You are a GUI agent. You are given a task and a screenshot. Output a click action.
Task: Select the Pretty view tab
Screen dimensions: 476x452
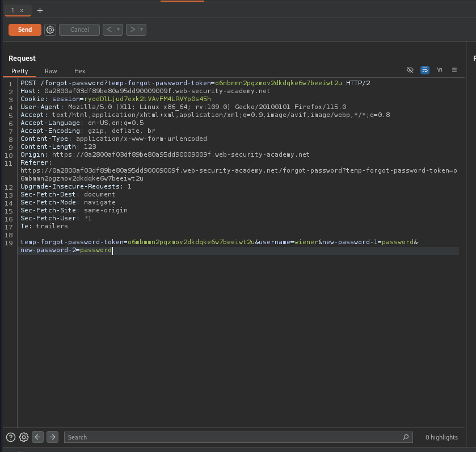pyautogui.click(x=20, y=71)
